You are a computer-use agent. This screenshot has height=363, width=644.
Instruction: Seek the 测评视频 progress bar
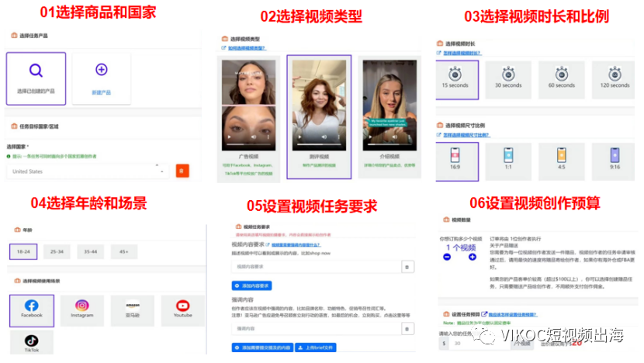click(x=319, y=144)
